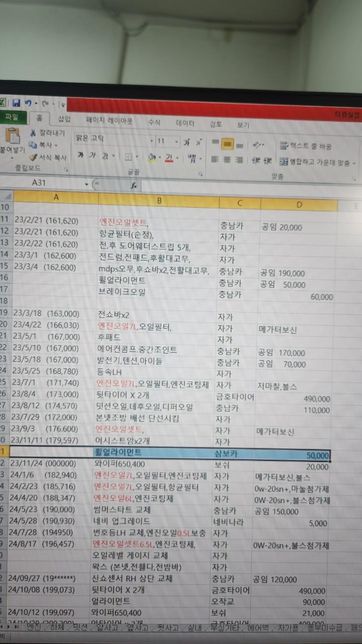Viewport: 362px width, 644px height.
Task: Select column D header
Action: click(x=299, y=205)
